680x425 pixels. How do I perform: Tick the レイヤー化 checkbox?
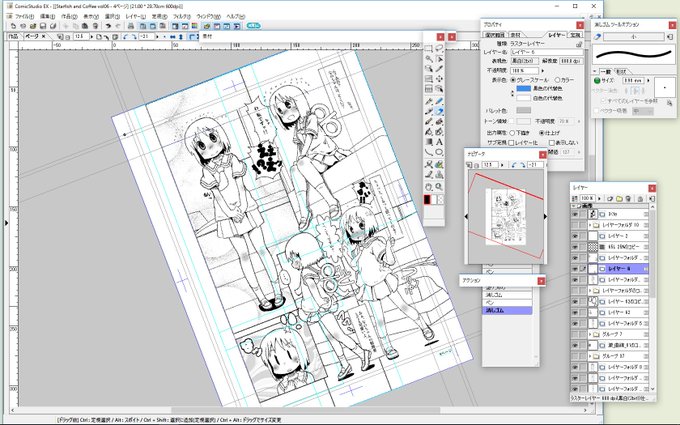[x=511, y=143]
